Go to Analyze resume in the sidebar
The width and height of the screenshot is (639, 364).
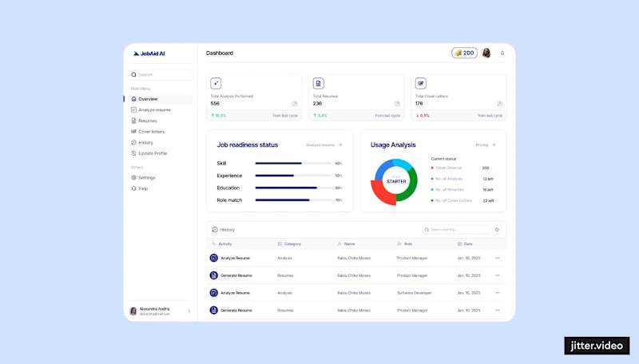tap(151, 110)
